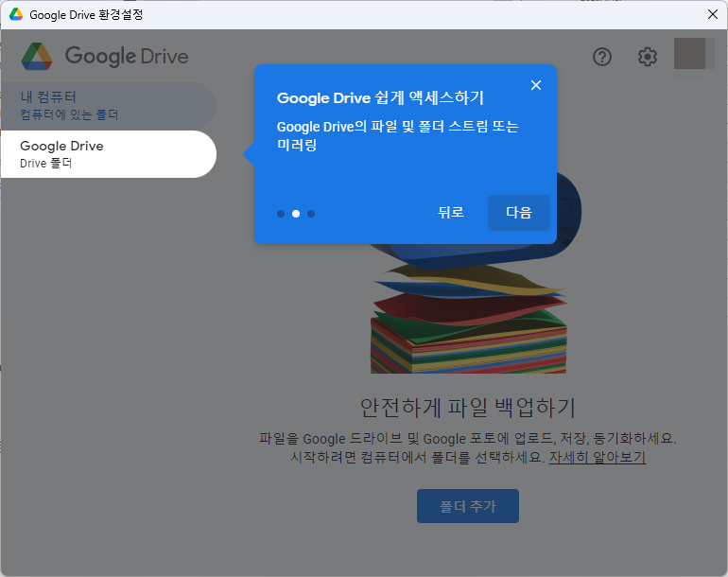Open settings with the gear icon

(x=647, y=57)
